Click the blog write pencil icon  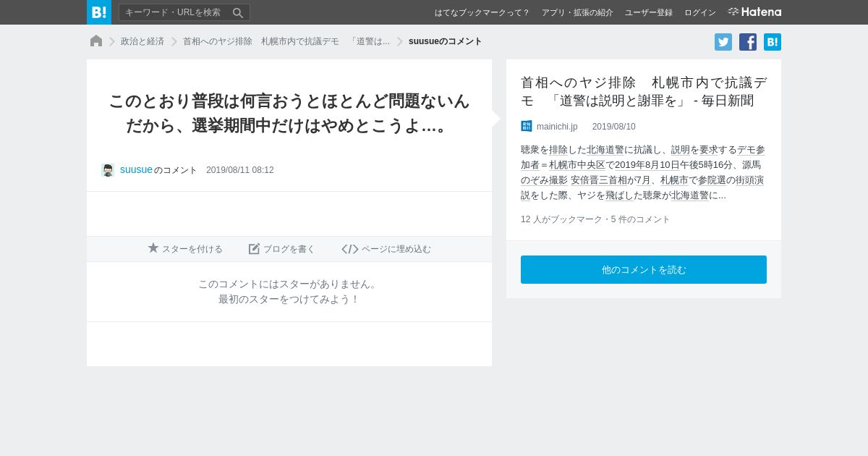pos(254,249)
